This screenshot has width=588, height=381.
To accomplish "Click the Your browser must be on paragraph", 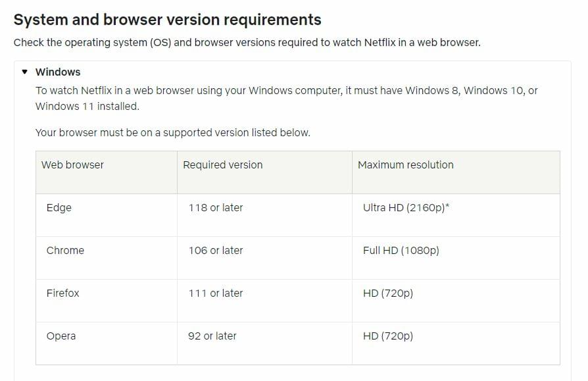I will [173, 133].
